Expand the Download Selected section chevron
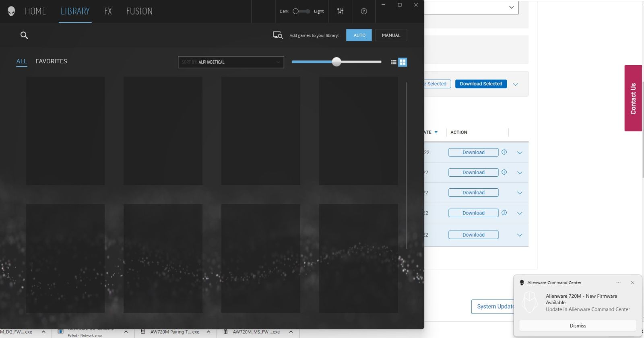The height and width of the screenshot is (338, 644). click(x=516, y=84)
